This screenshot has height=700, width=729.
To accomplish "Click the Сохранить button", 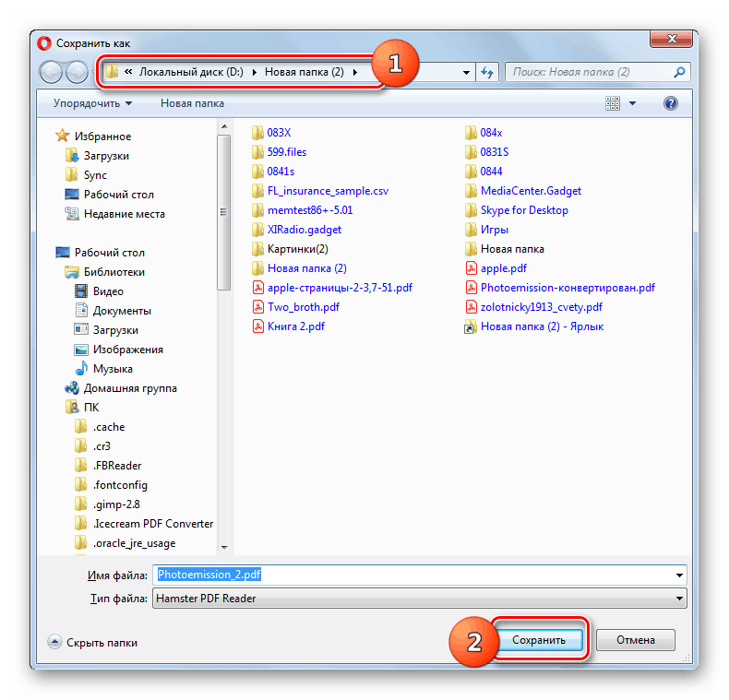I will point(539,640).
